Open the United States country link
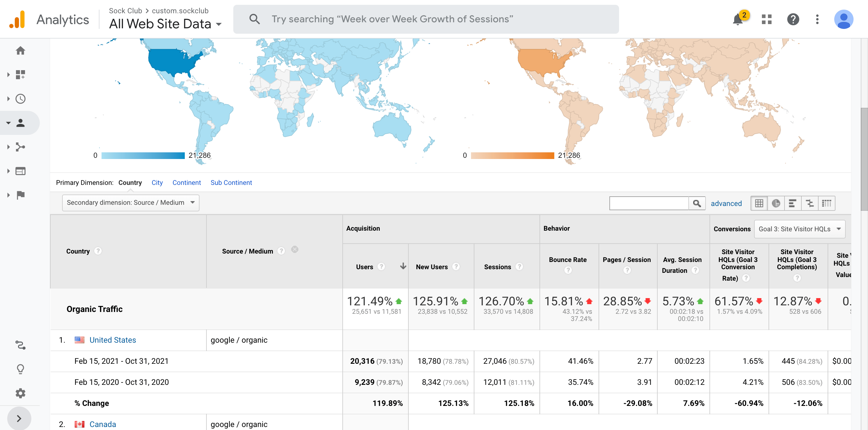The height and width of the screenshot is (430, 868). click(x=112, y=340)
